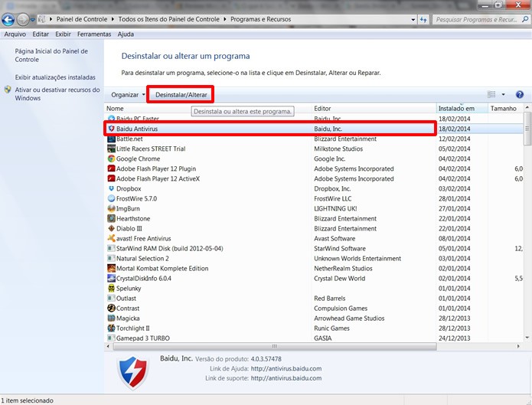532x405 pixels.
Task: Select the Battle.net program icon
Action: [x=111, y=139]
